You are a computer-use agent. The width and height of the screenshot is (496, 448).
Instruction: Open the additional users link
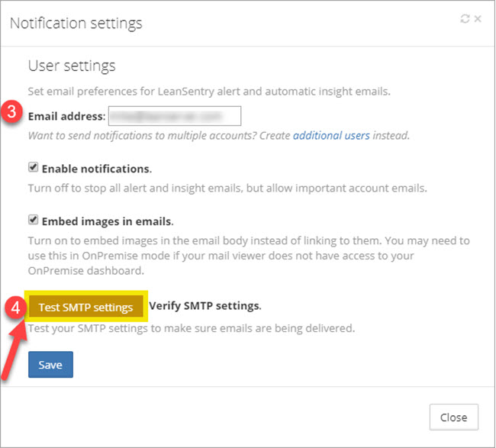pos(331,136)
